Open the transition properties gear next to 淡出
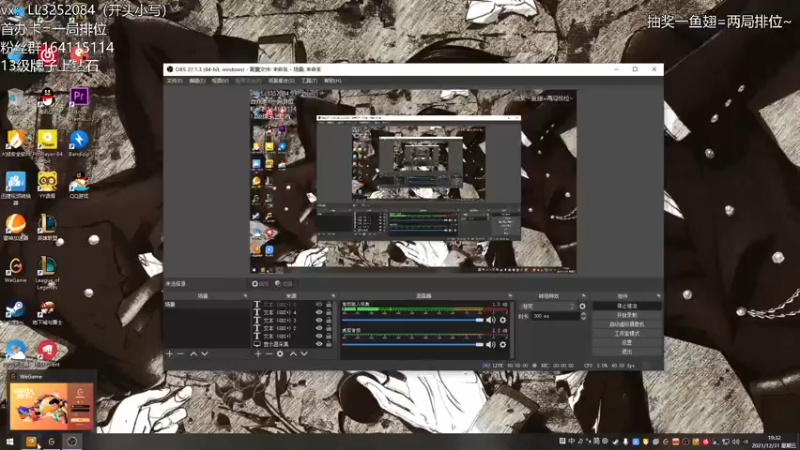The width and height of the screenshot is (800, 450). [x=582, y=306]
